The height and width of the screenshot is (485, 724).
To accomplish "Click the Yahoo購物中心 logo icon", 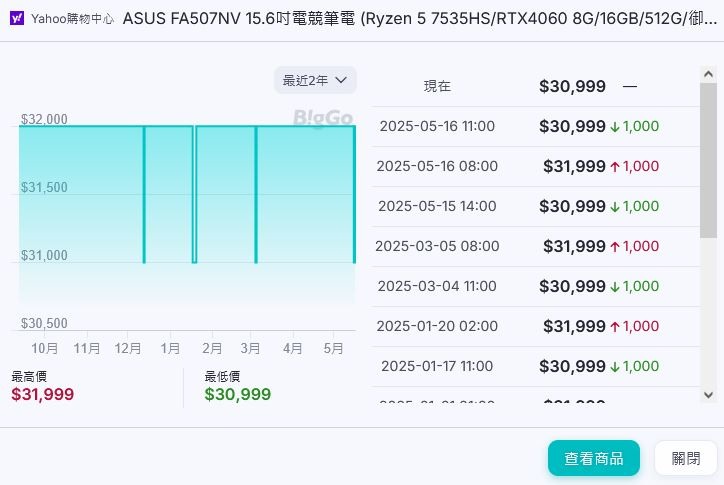I will (x=17, y=18).
